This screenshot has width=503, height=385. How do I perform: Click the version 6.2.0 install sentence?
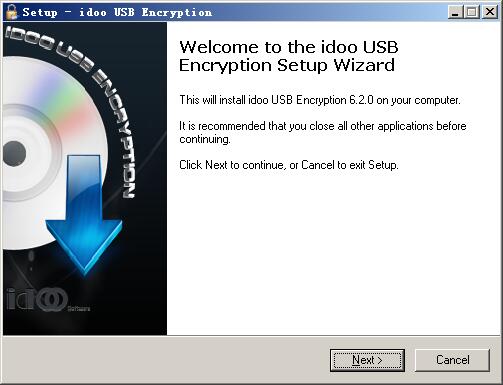tap(320, 100)
